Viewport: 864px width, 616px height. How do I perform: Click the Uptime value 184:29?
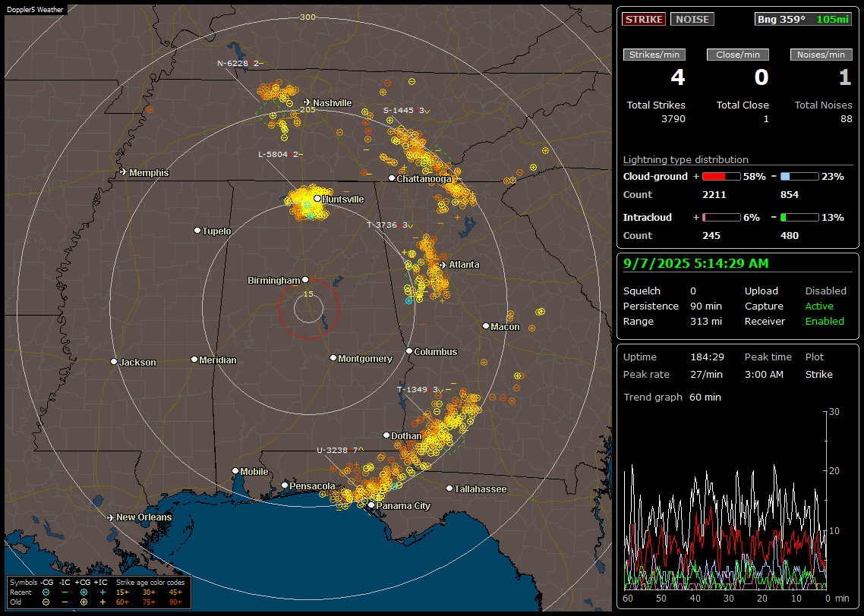707,357
